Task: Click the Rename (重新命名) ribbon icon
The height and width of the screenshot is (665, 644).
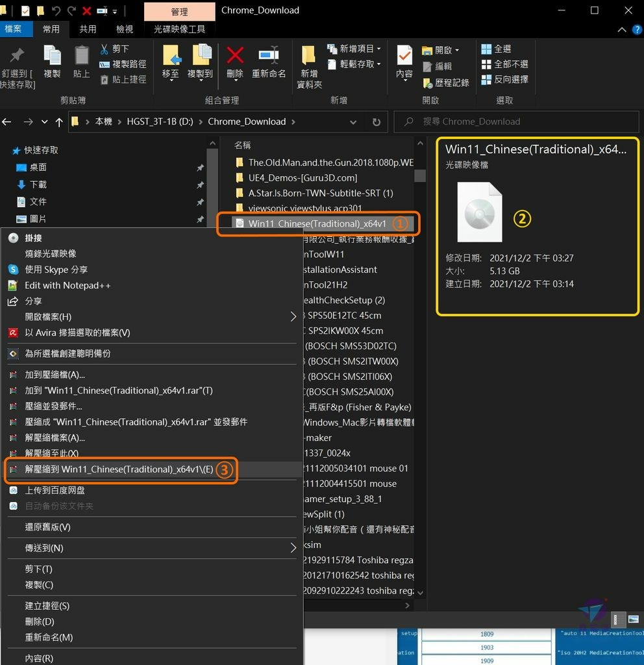Action: click(x=269, y=56)
